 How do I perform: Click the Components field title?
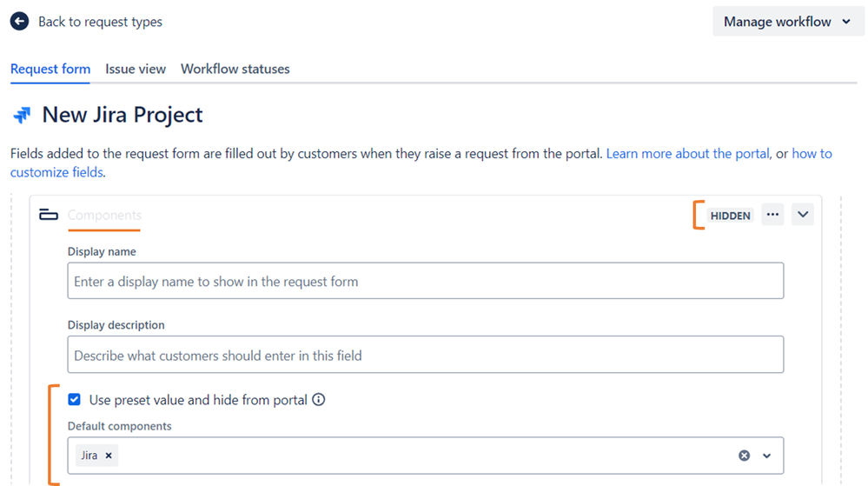[x=104, y=215]
